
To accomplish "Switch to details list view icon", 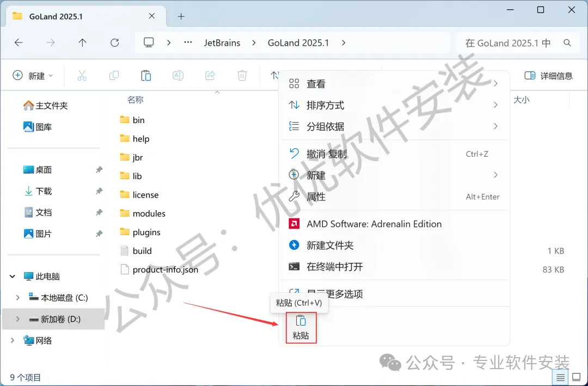I will (x=561, y=377).
